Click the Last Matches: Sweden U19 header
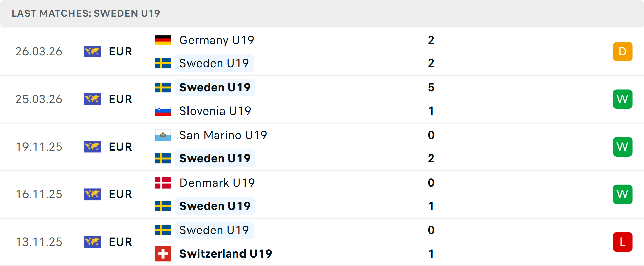The width and height of the screenshot is (644, 266). click(86, 13)
